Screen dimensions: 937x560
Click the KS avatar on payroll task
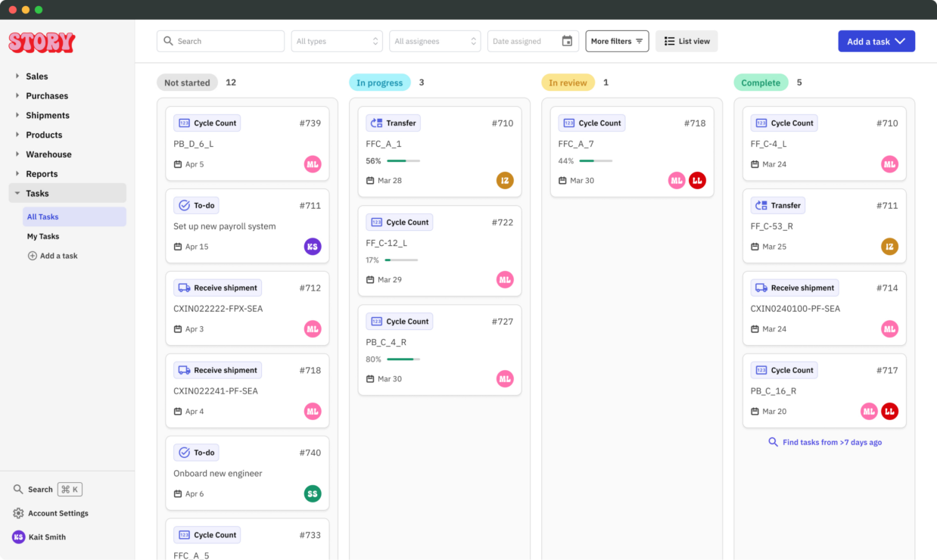[x=313, y=247]
